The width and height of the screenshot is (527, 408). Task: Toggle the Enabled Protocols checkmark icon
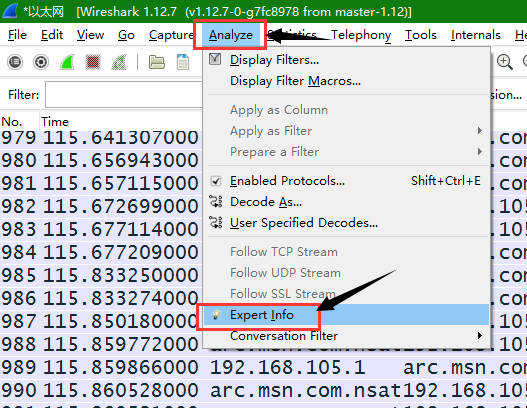(215, 181)
